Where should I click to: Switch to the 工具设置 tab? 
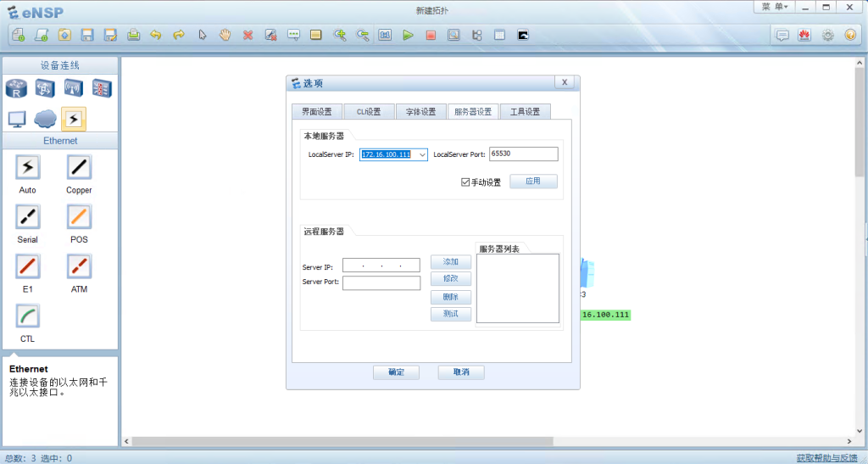(526, 112)
